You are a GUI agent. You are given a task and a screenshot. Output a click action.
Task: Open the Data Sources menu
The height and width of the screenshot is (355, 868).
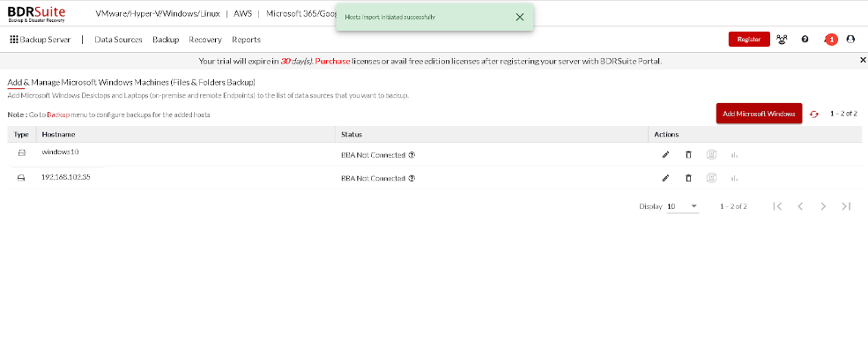pos(118,40)
